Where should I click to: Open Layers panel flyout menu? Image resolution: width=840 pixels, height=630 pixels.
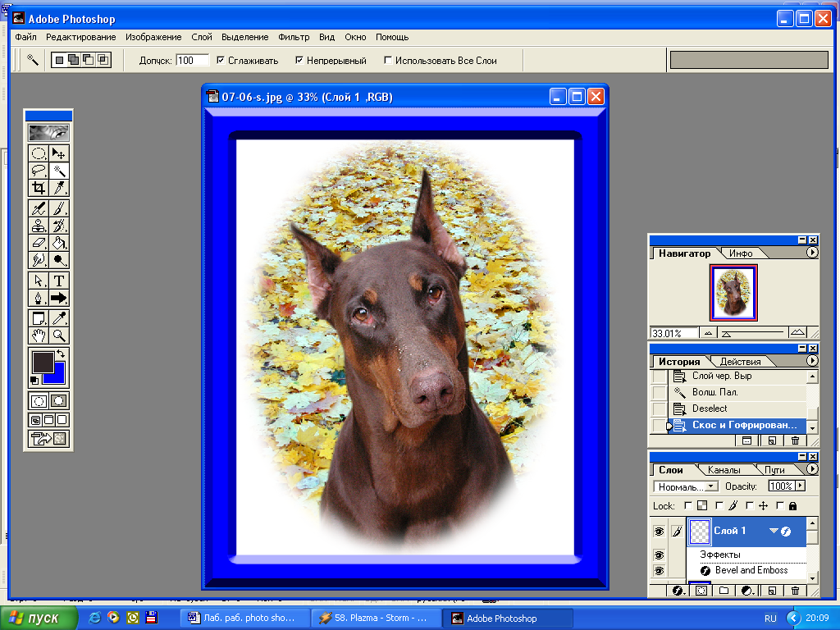point(812,468)
